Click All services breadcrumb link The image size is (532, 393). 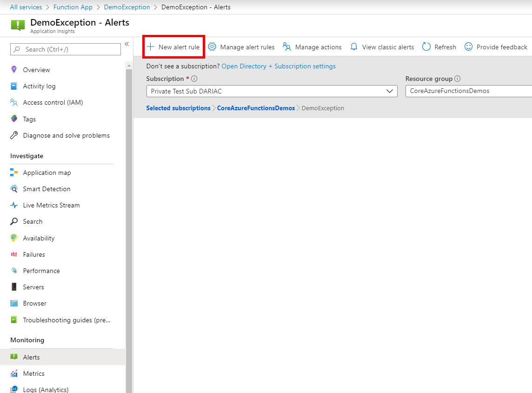tap(26, 7)
